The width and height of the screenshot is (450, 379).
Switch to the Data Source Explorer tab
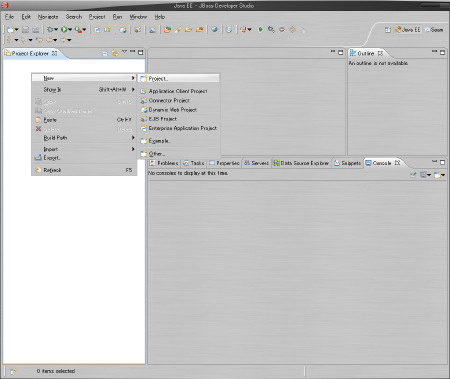tap(301, 163)
